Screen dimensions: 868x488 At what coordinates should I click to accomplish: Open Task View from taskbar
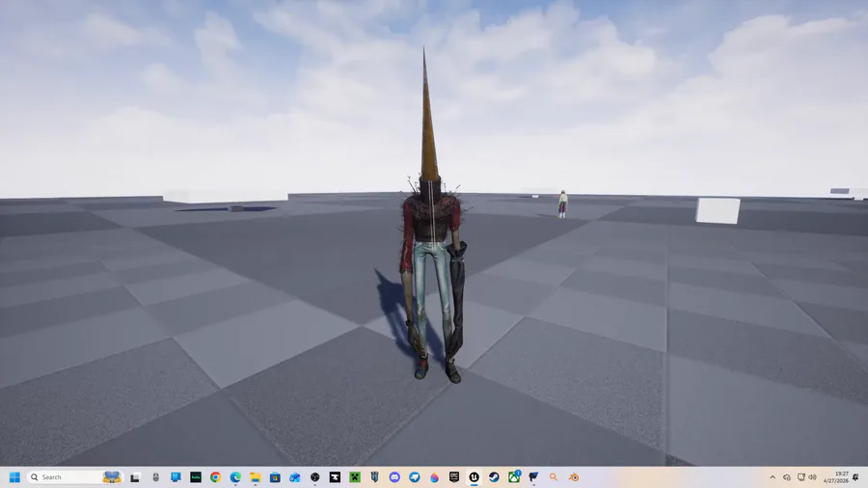pos(135,477)
